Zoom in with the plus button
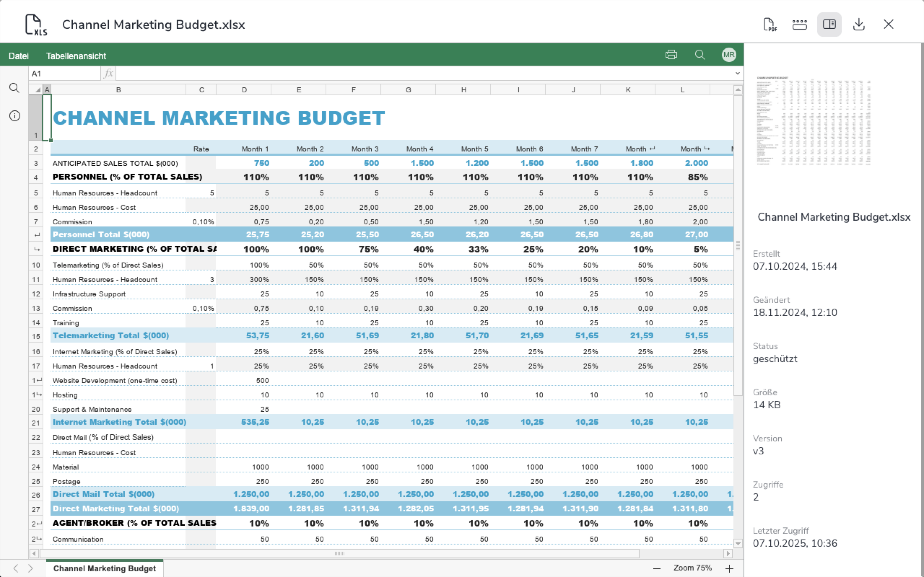 (729, 569)
